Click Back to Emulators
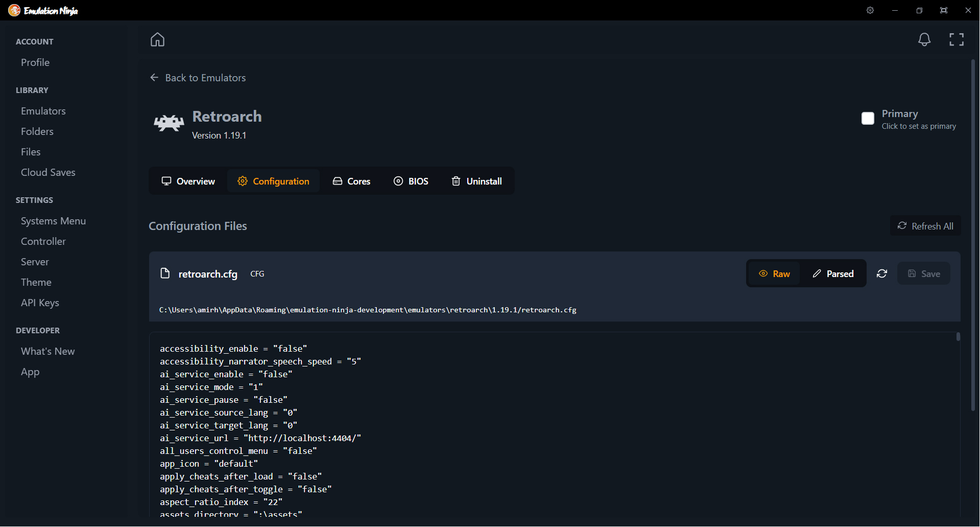 coord(198,77)
